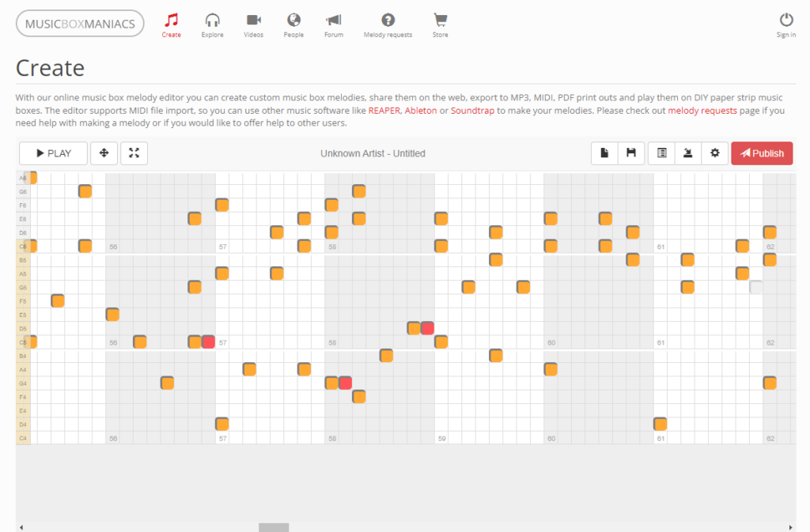Switch the editor to fullscreen mode
This screenshot has width=810, height=532.
134,153
